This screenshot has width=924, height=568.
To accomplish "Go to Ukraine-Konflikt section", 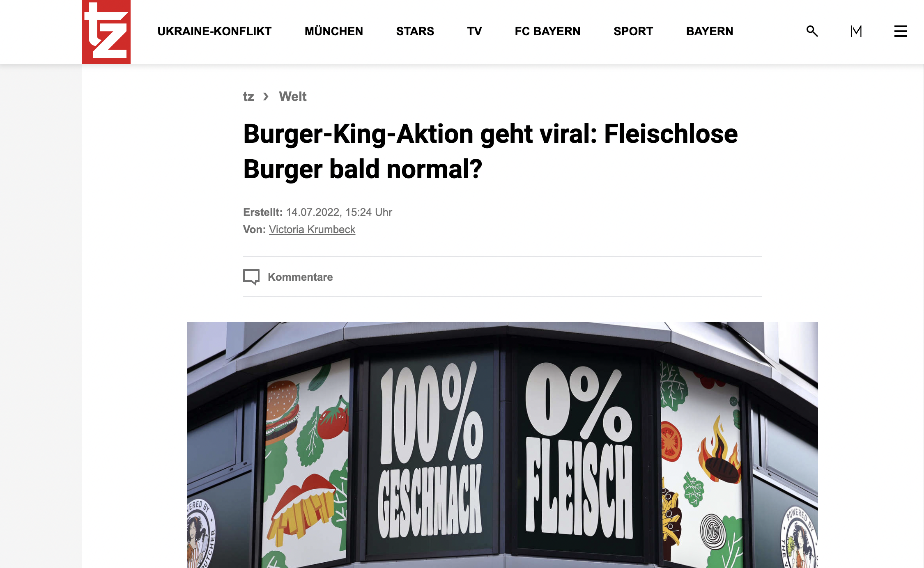I will click(214, 31).
